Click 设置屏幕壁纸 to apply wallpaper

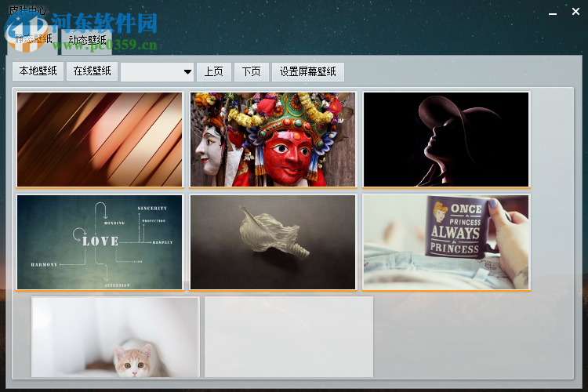(308, 71)
